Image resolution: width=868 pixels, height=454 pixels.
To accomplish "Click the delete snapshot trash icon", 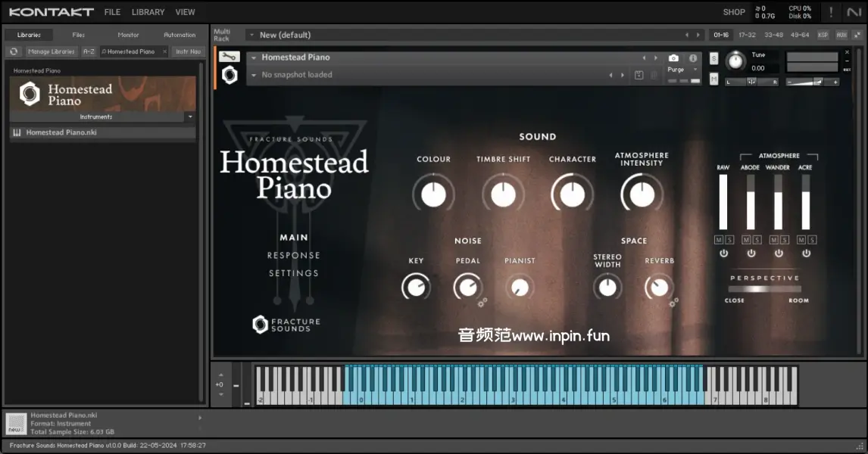I will click(x=654, y=75).
